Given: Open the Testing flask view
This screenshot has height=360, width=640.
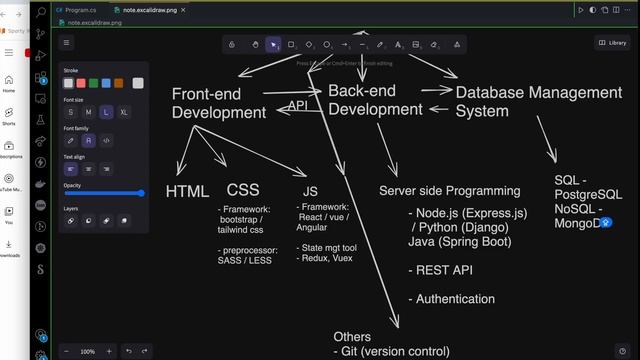Looking at the screenshot, I should point(40,120).
